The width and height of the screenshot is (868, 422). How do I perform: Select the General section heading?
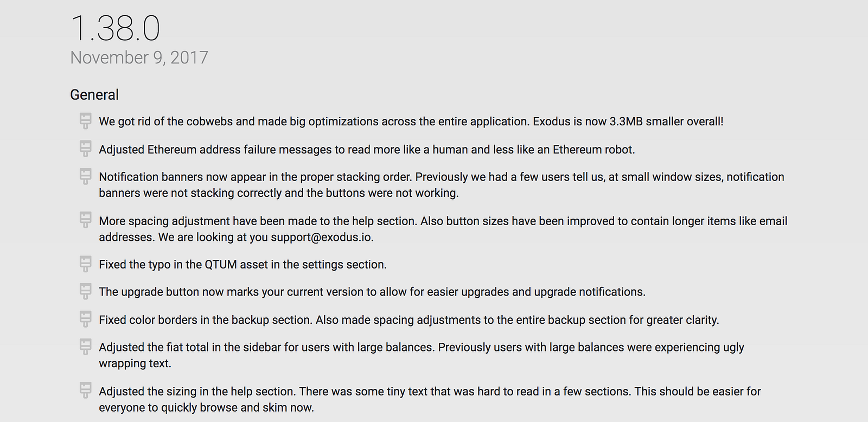click(x=94, y=94)
